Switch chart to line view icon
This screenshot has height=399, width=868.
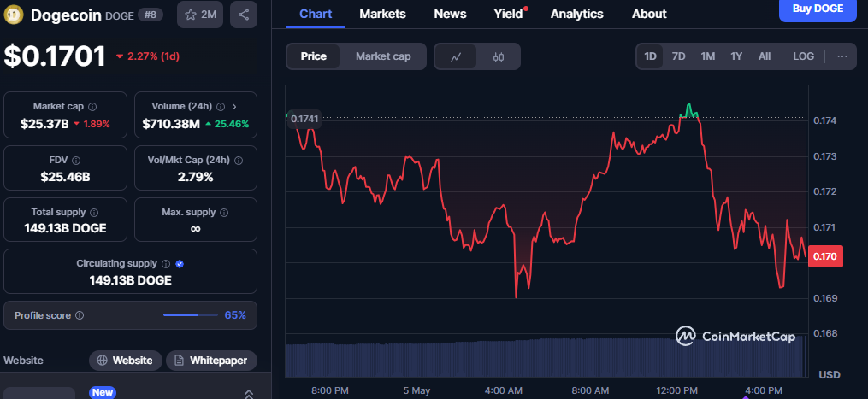click(x=456, y=56)
